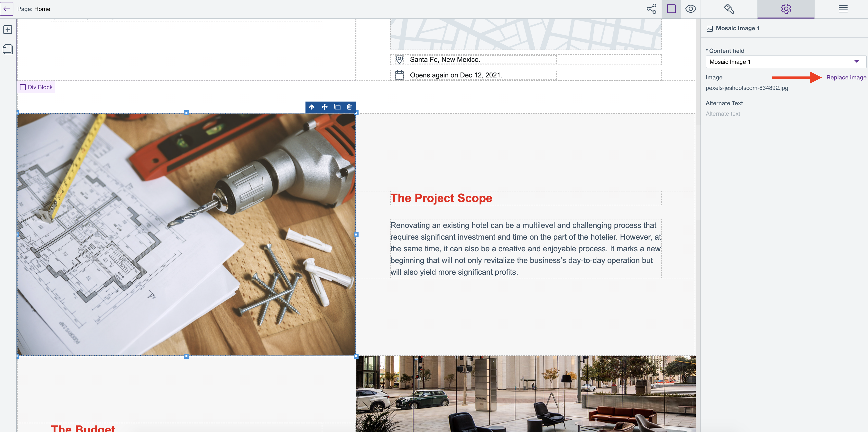Toggle the preview eye icon
This screenshot has width=868, height=432.
(690, 9)
